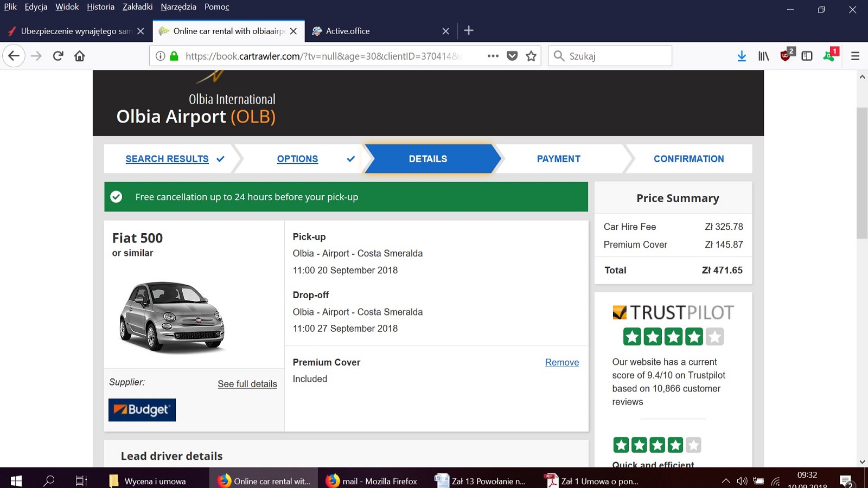Open Zał 13 Powołanie Word document in taskbar
The image size is (868, 488).
(x=481, y=481)
